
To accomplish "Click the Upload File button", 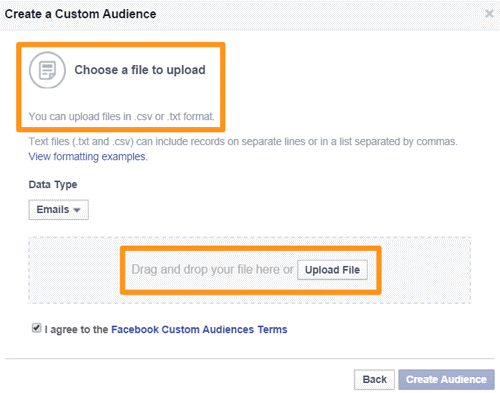I will click(x=332, y=270).
